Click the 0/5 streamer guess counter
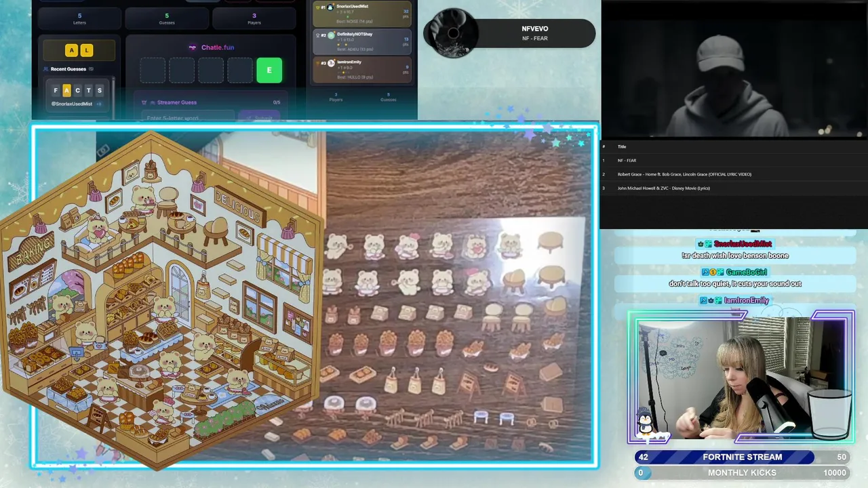Screen dimensions: 868x488 tap(277, 102)
